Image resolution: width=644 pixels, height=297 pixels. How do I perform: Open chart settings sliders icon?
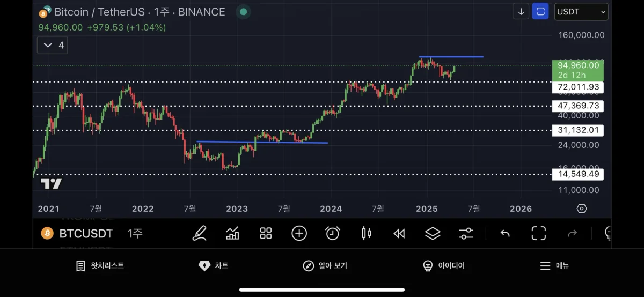point(466,233)
